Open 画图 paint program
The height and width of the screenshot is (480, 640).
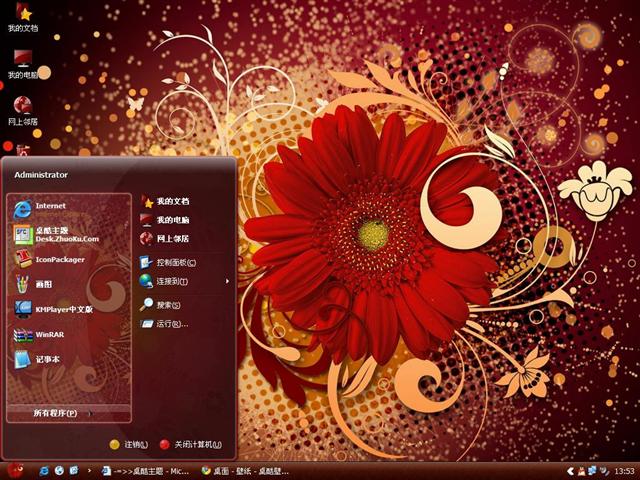pyautogui.click(x=69, y=284)
